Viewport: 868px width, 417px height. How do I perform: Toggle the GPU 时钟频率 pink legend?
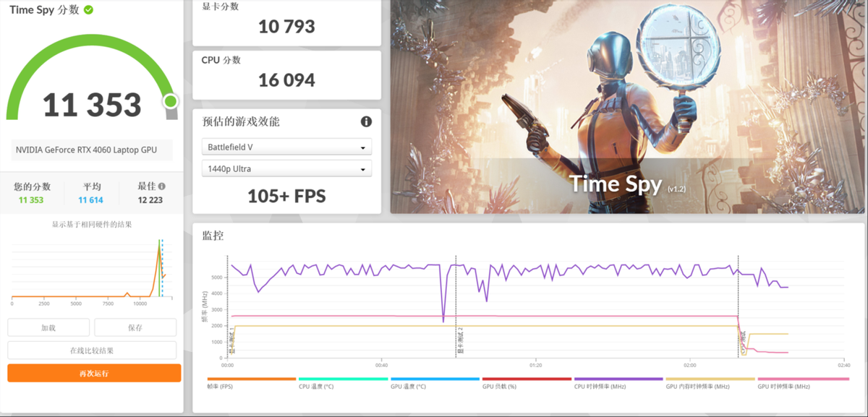[802, 379]
